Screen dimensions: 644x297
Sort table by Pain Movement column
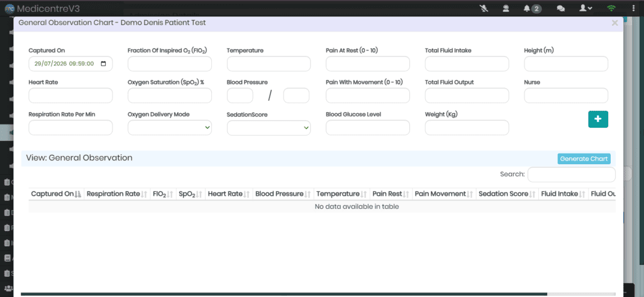(444, 194)
